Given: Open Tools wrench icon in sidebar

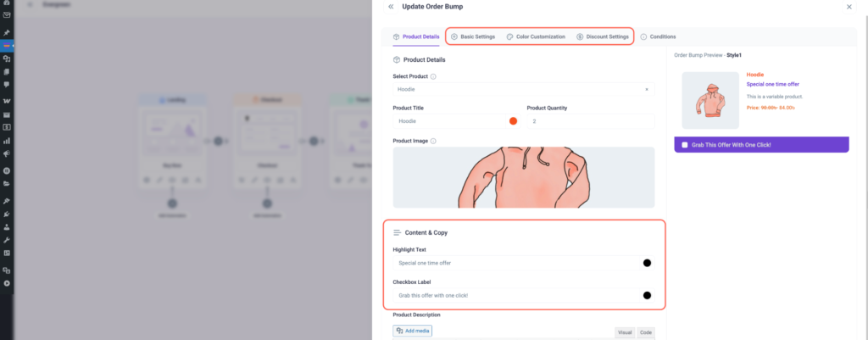Looking at the screenshot, I should [7, 240].
